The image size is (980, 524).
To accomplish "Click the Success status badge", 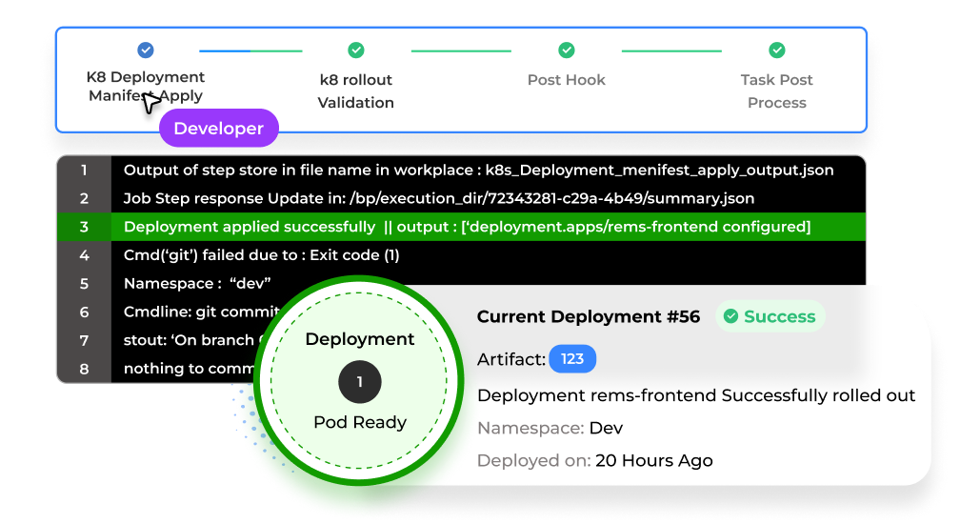I will [x=770, y=316].
